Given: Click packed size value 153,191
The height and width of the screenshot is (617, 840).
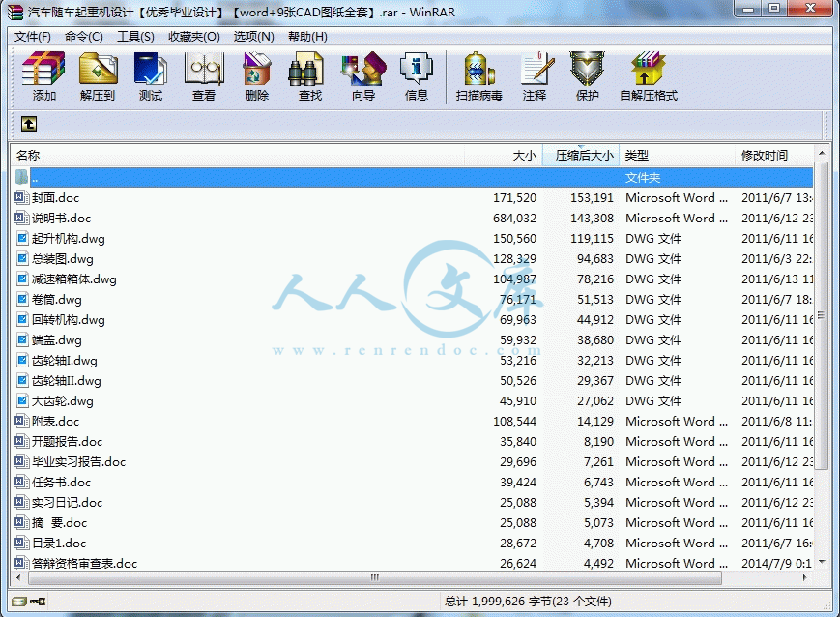Looking at the screenshot, I should [592, 198].
